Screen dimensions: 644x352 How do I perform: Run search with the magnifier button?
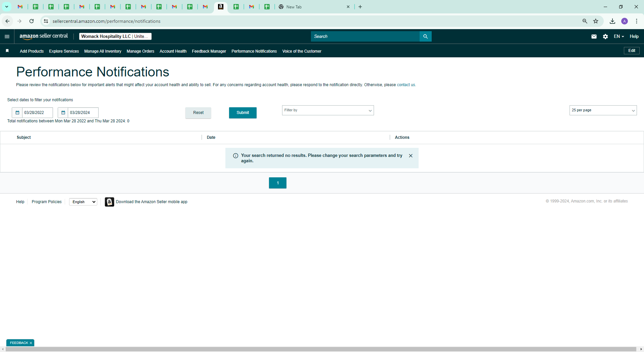pyautogui.click(x=426, y=36)
